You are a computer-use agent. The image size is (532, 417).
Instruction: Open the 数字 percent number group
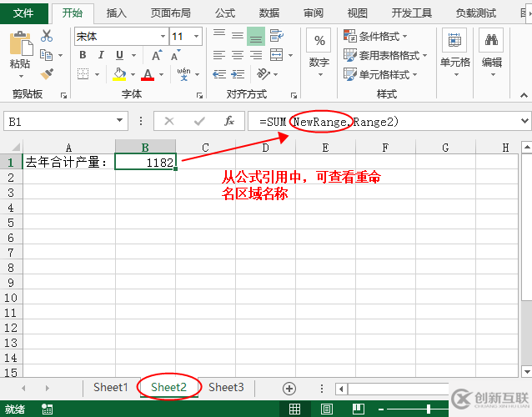319,53
